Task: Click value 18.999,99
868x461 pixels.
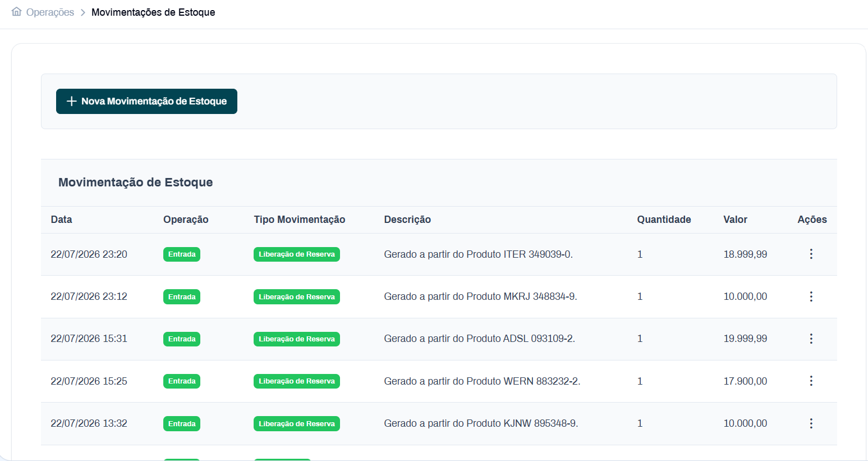Action: pyautogui.click(x=745, y=254)
